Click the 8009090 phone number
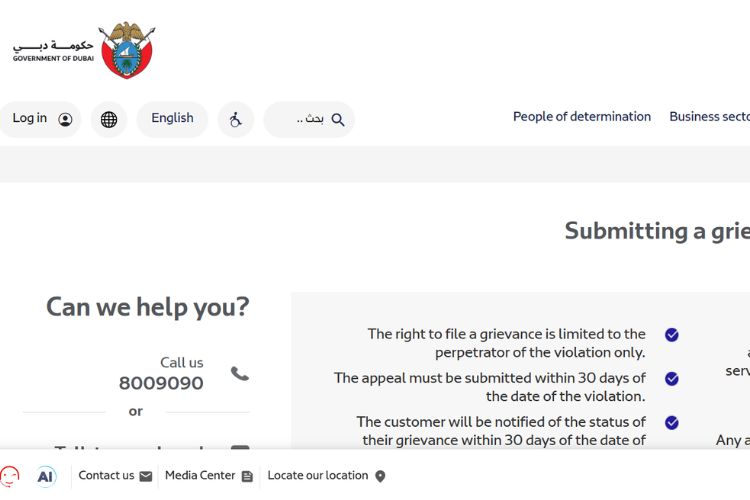The height and width of the screenshot is (500, 750). (x=161, y=383)
